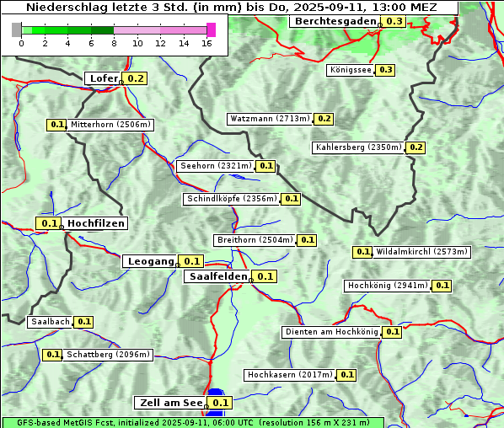Select the Zell am See label
Screen dimensions: 504x428
tap(171, 403)
